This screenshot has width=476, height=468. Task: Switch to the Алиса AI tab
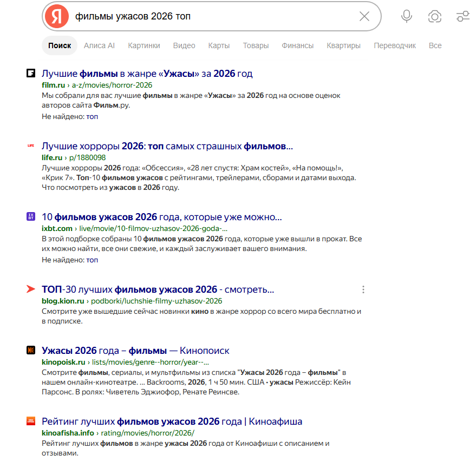[x=99, y=45]
